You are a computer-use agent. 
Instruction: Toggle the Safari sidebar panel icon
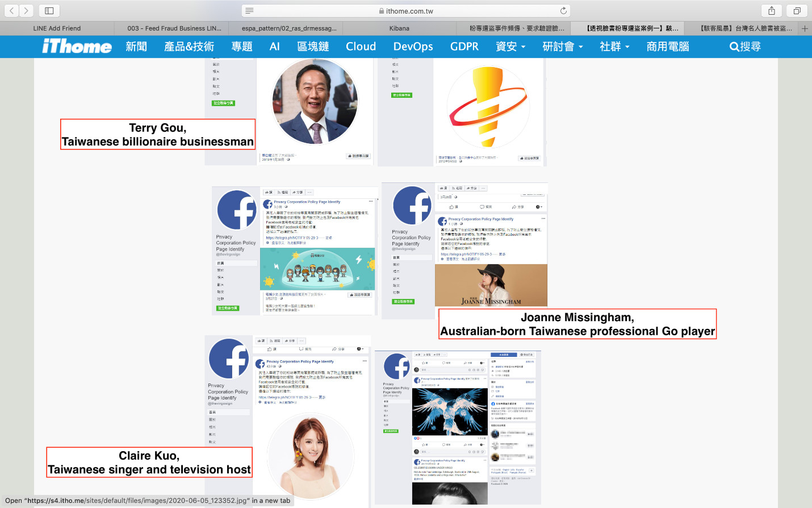[x=49, y=11]
